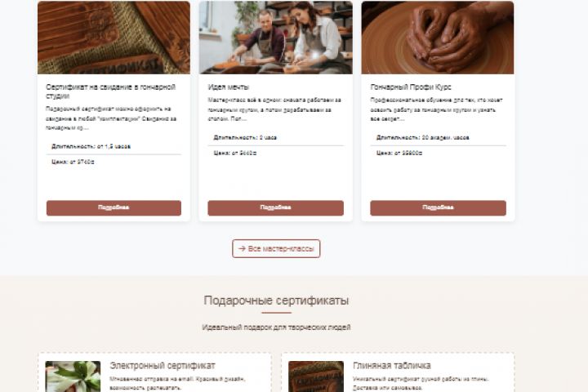Click the price line of the date certificate card
Screen dimensions: 588x392
tap(73, 162)
